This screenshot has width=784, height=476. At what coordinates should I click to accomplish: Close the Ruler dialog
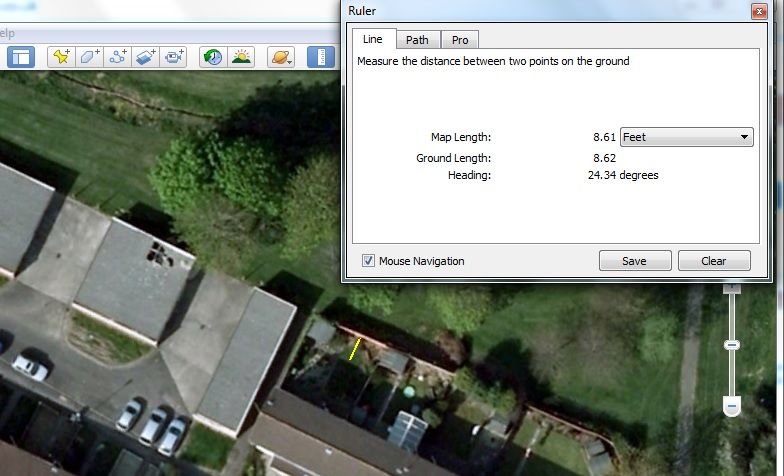(x=759, y=11)
